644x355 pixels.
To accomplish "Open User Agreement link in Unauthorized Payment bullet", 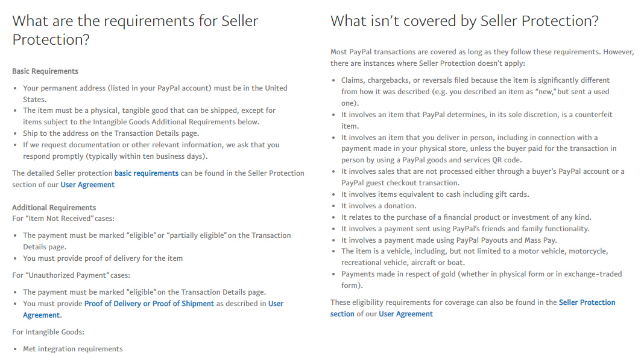I will [153, 309].
